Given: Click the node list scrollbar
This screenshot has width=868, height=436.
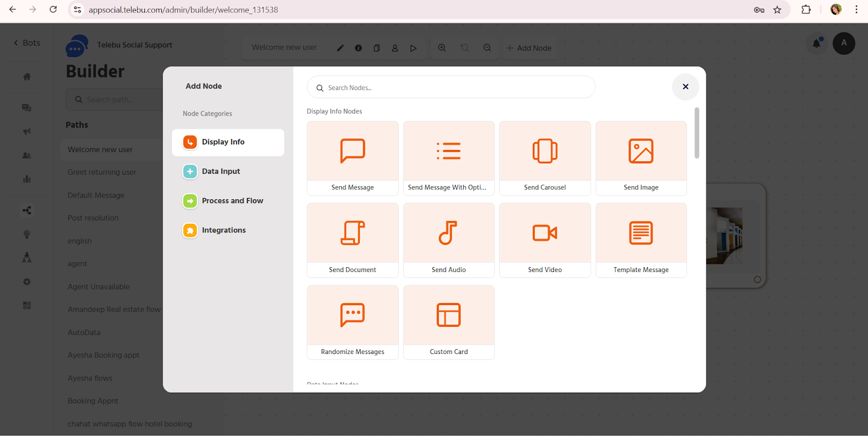Looking at the screenshot, I should [697, 133].
